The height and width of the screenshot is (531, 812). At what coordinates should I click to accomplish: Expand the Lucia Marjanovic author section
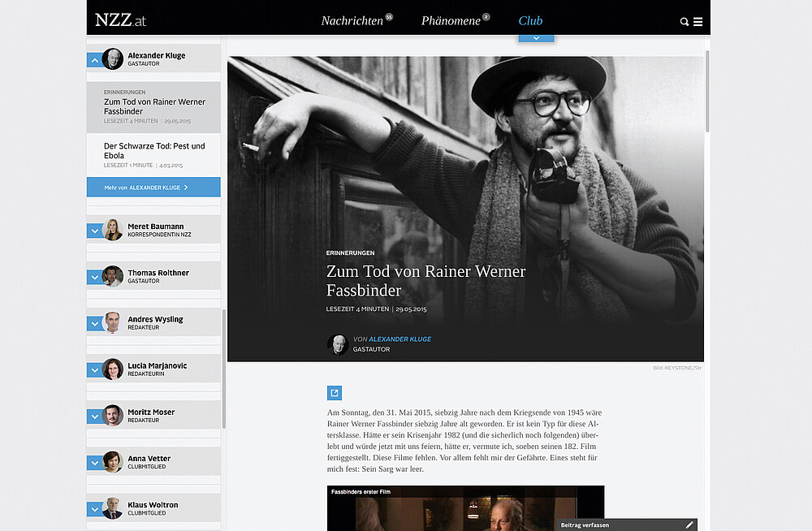pyautogui.click(x=94, y=370)
